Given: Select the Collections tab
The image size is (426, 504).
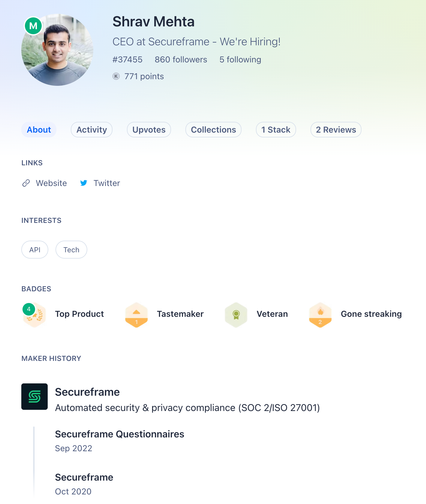Looking at the screenshot, I should [x=213, y=130].
